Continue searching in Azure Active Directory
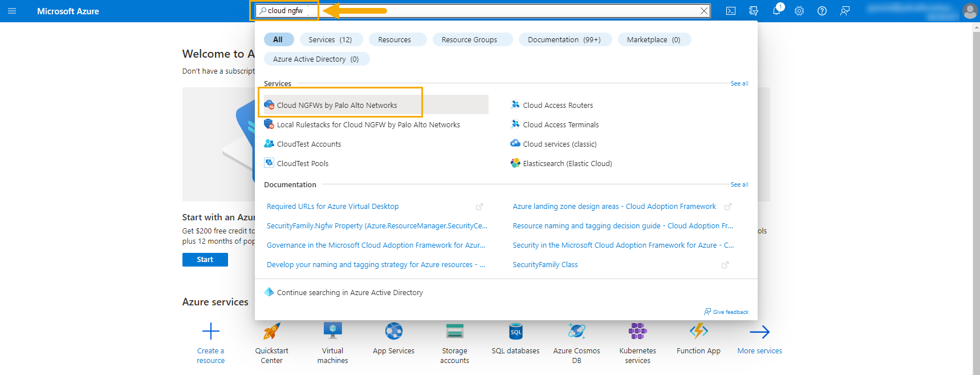The image size is (980, 375). [349, 292]
